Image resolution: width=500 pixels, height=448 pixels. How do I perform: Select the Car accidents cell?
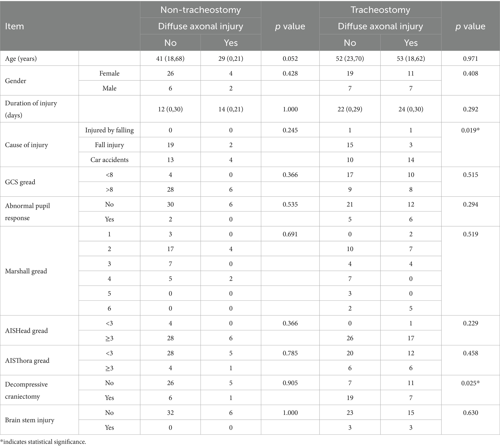click(110, 160)
